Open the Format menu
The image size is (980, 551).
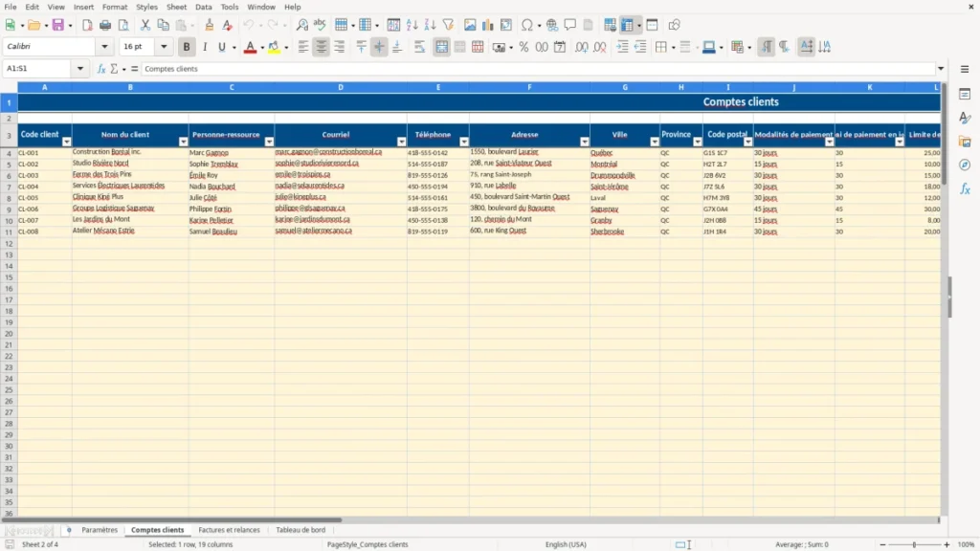tap(115, 7)
